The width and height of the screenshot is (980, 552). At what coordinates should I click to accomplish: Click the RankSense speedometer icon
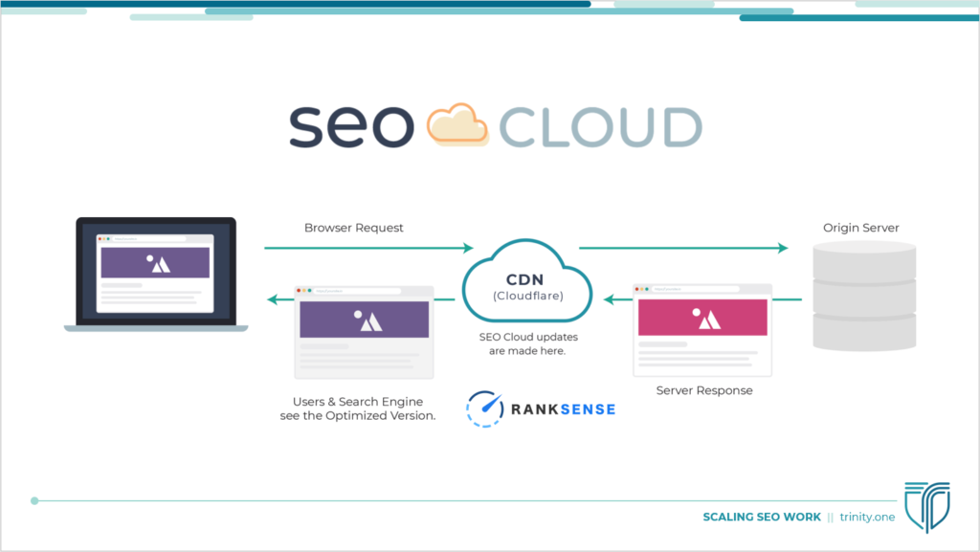[485, 409]
